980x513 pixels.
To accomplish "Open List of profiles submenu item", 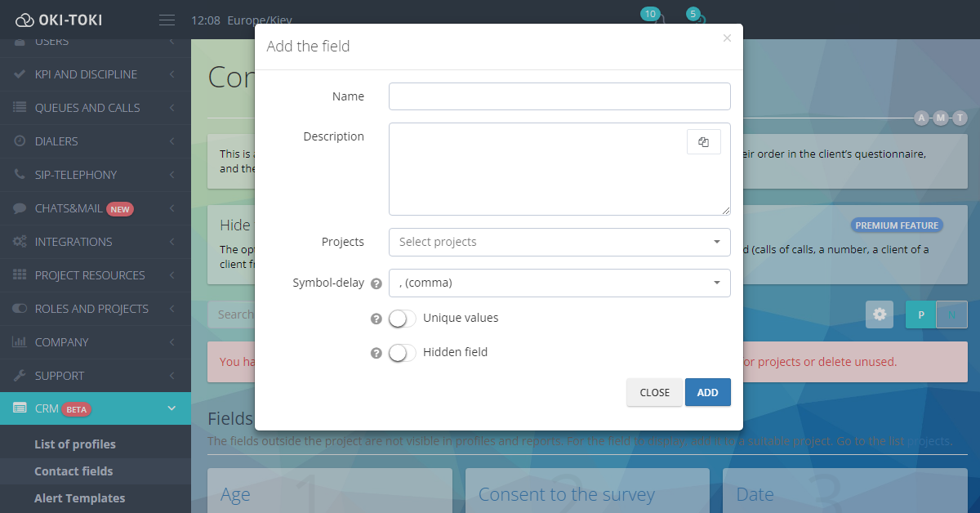I will tap(75, 444).
